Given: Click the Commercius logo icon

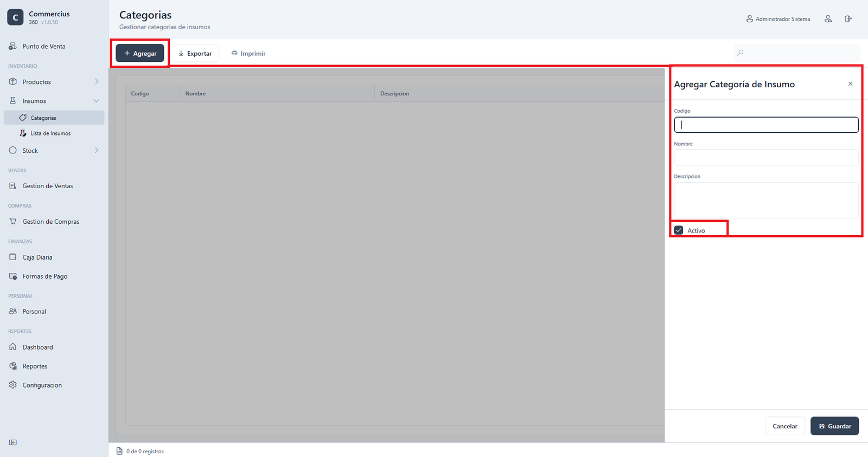Looking at the screenshot, I should pos(15,17).
